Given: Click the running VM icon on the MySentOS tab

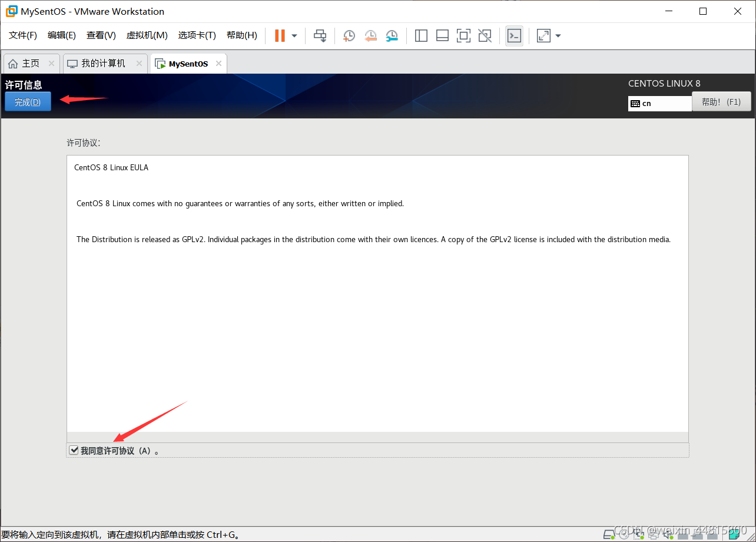Looking at the screenshot, I should click(160, 64).
